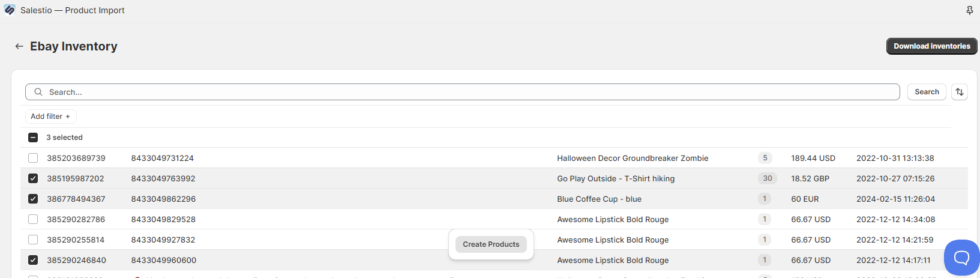Click the Salestio app logo icon
This screenshot has width=980, height=278.
coord(10,10)
